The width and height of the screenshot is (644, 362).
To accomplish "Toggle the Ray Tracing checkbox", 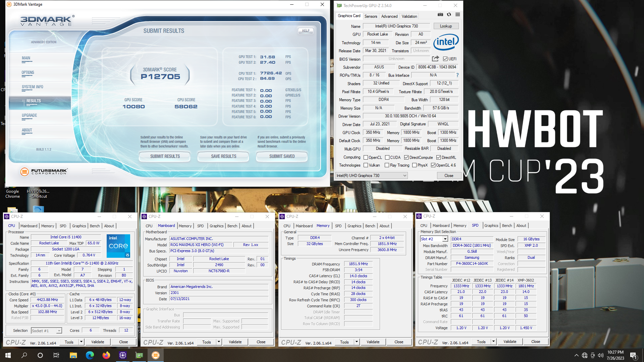I will [387, 165].
